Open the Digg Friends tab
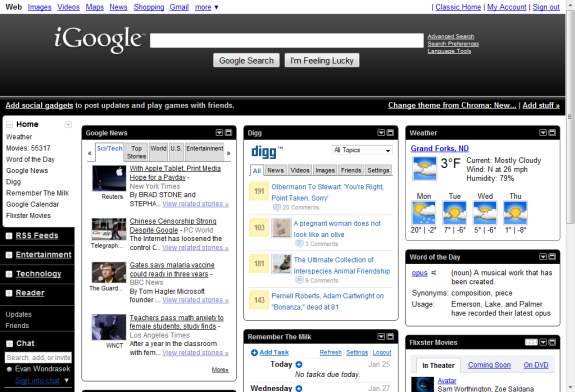Viewport: 575px width, 392px height. [x=351, y=170]
